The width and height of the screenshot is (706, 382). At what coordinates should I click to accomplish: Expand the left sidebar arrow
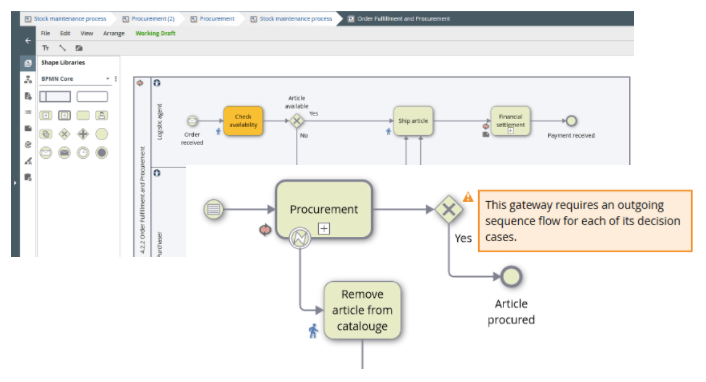[x=15, y=183]
